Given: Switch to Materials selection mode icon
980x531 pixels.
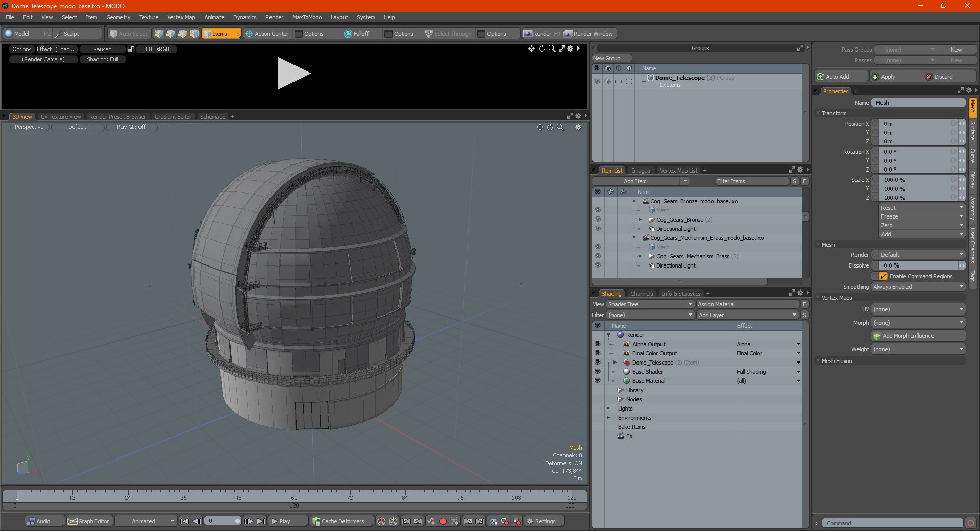Looking at the screenshot, I should point(194,34).
